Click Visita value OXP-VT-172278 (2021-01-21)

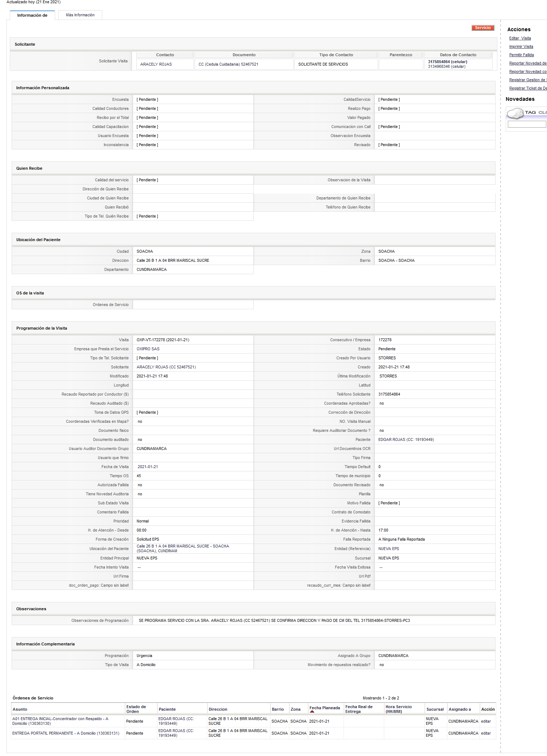[x=163, y=340]
